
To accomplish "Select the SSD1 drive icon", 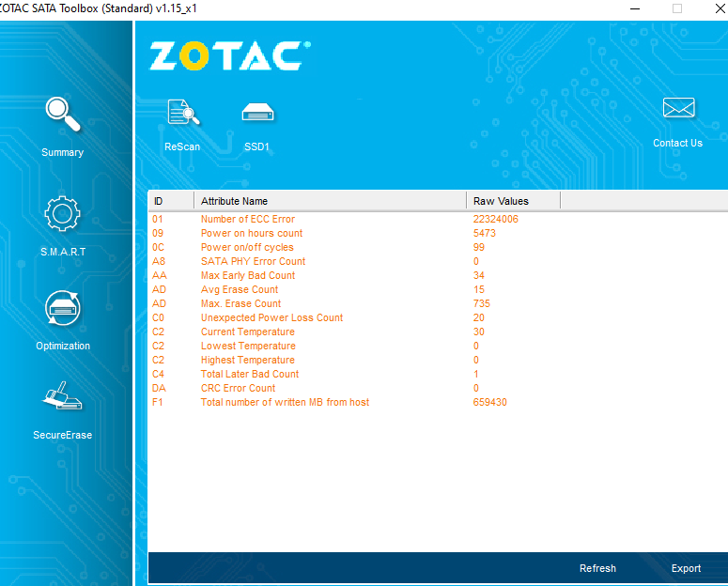I will pos(257,112).
